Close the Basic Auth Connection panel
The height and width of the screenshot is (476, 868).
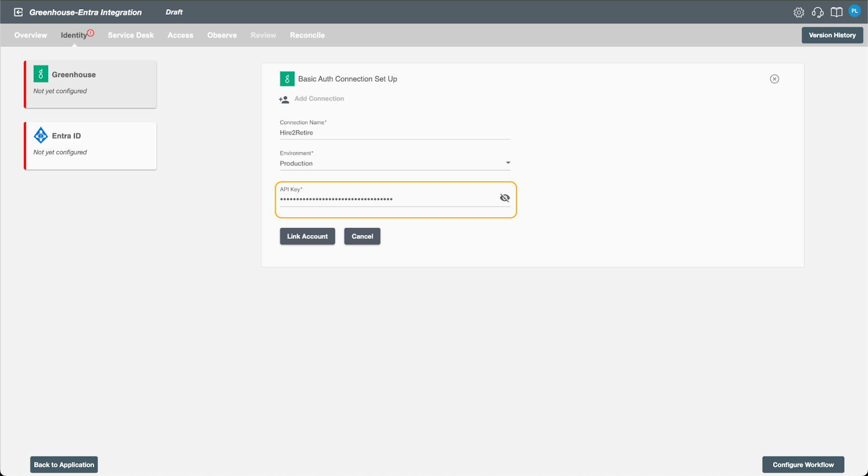pyautogui.click(x=775, y=79)
